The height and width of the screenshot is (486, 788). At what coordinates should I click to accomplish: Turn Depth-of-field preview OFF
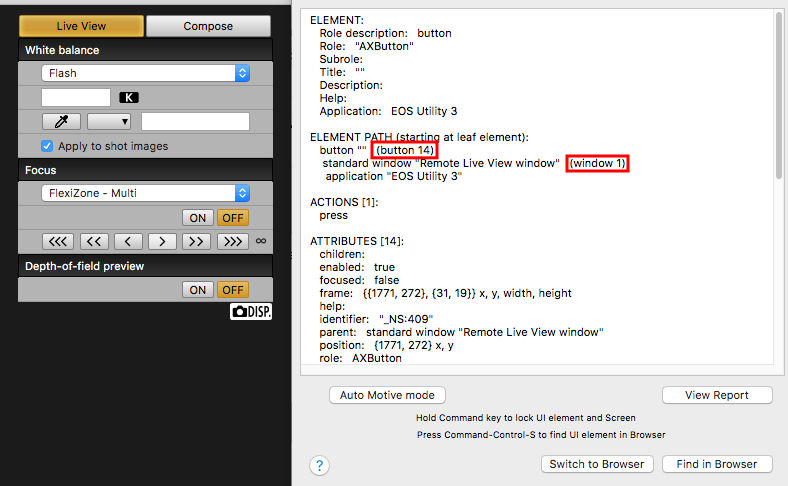[x=233, y=289]
